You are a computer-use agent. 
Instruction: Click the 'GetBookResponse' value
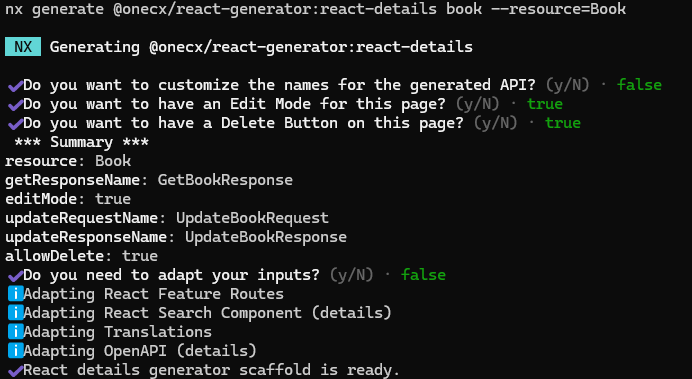coord(225,180)
